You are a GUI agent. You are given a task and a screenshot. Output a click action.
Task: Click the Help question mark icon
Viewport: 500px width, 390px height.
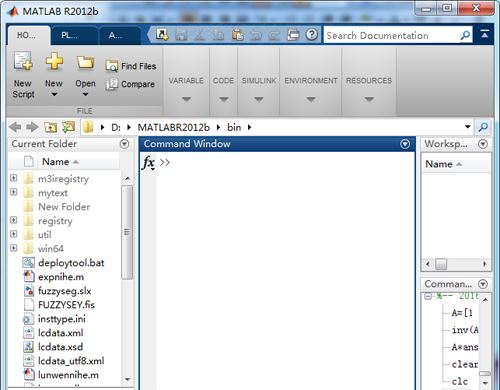(x=312, y=34)
